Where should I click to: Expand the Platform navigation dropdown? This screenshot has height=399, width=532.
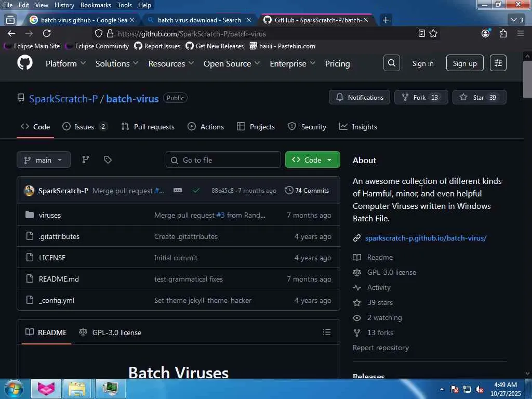(x=65, y=63)
